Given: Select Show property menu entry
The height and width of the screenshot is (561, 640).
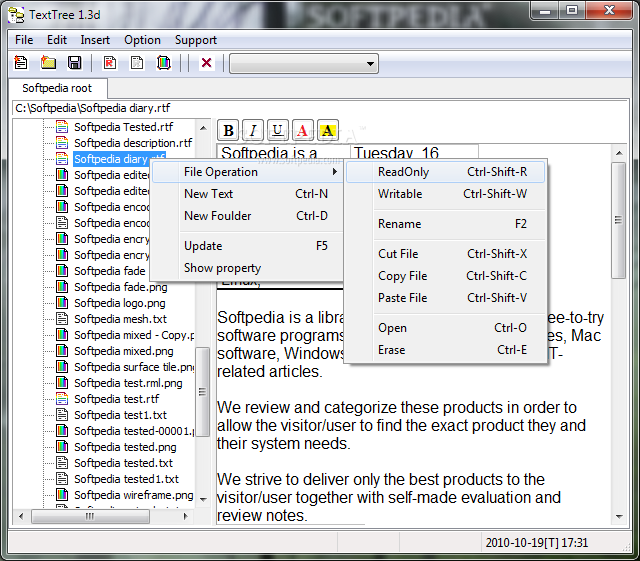Looking at the screenshot, I should 247,268.
